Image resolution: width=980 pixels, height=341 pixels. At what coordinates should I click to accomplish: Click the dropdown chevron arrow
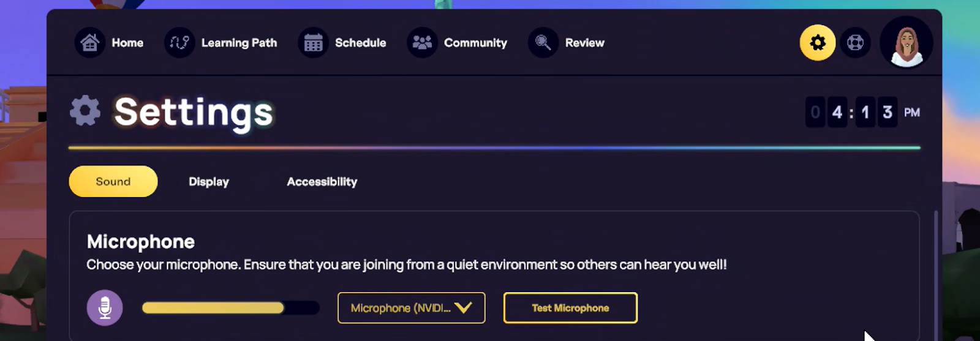464,308
